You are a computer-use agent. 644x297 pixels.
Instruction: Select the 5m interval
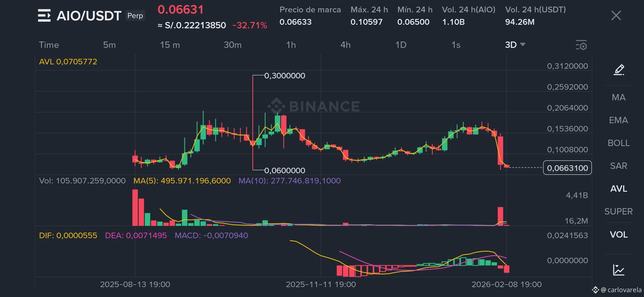click(x=110, y=45)
